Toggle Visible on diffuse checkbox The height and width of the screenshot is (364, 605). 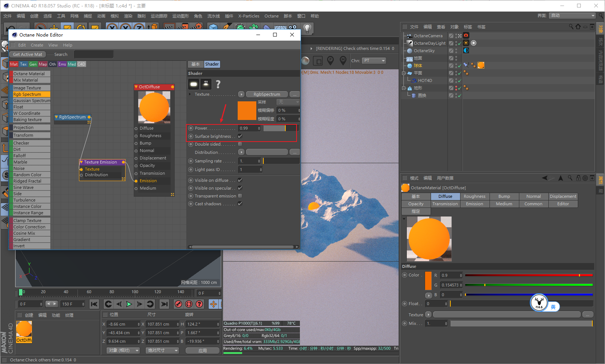tap(240, 180)
